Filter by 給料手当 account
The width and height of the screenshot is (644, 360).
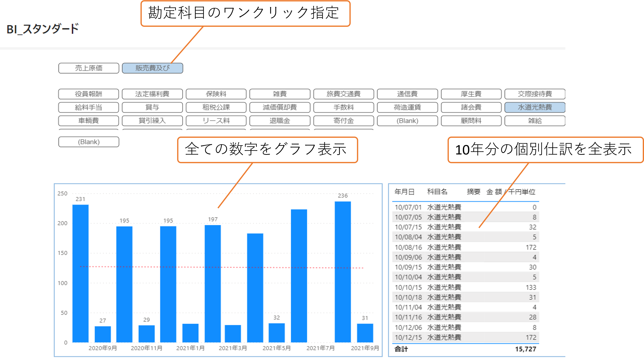[89, 107]
